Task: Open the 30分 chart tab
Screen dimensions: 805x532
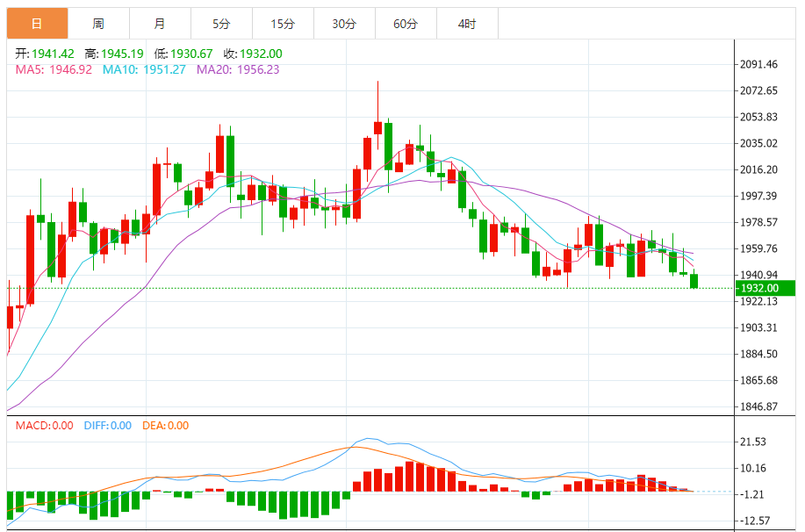Action: pyautogui.click(x=344, y=24)
